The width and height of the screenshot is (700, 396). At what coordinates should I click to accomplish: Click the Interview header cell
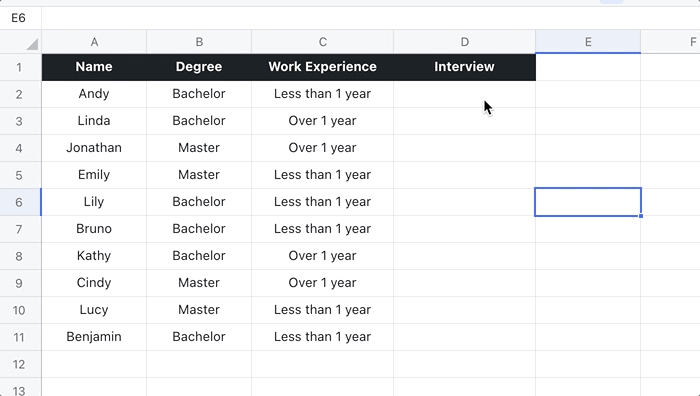[464, 67]
